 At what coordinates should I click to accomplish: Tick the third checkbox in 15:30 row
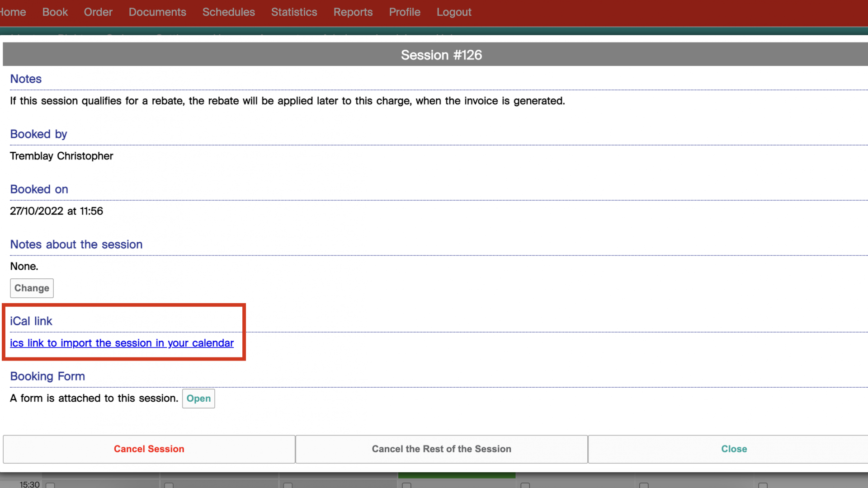point(288,485)
